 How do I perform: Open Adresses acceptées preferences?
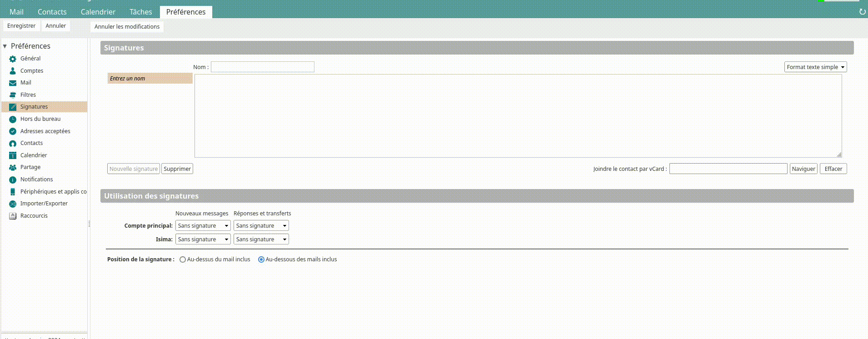coord(45,131)
